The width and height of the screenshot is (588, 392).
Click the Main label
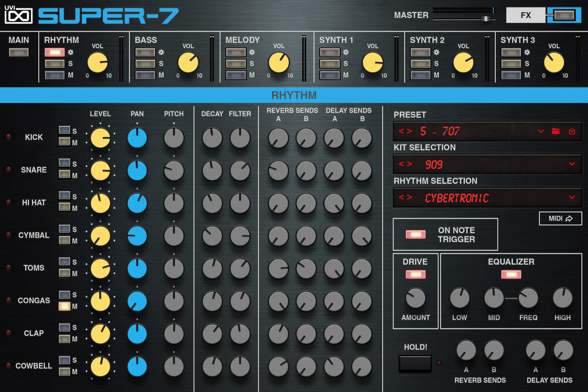coord(19,40)
